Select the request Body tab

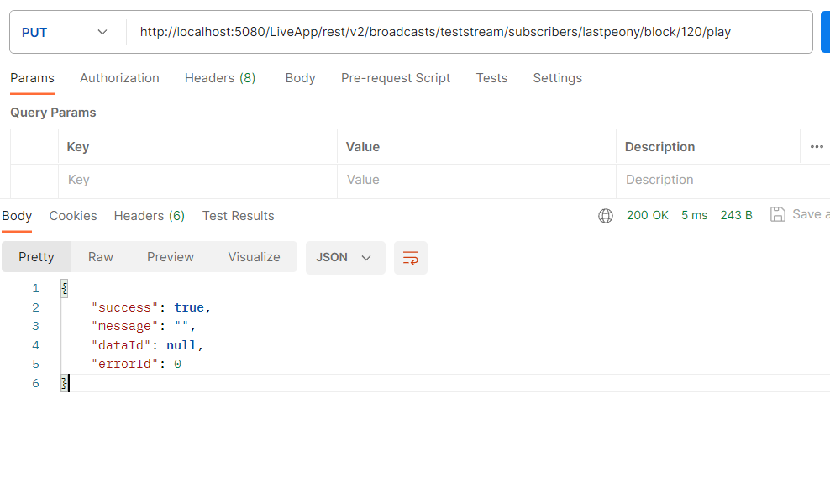(x=300, y=78)
